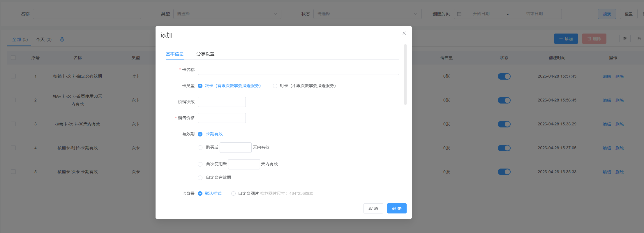Click 编辑 for row created 15:57:43
The height and width of the screenshot is (233, 644).
tap(607, 76)
